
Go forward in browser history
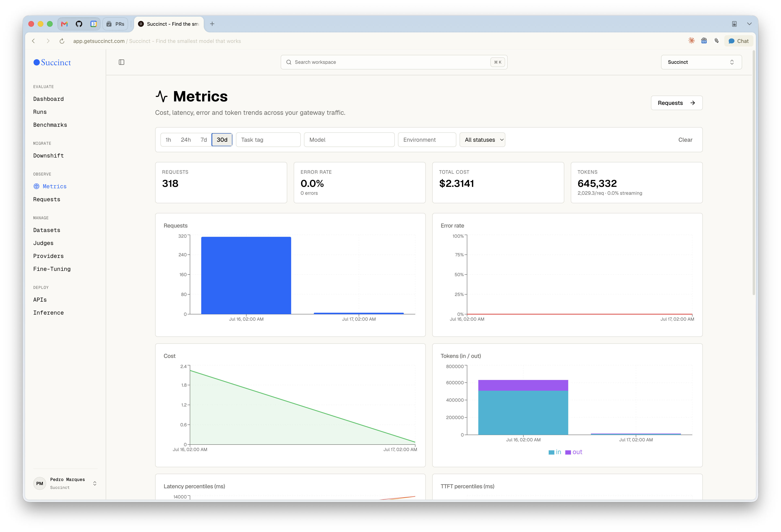48,41
